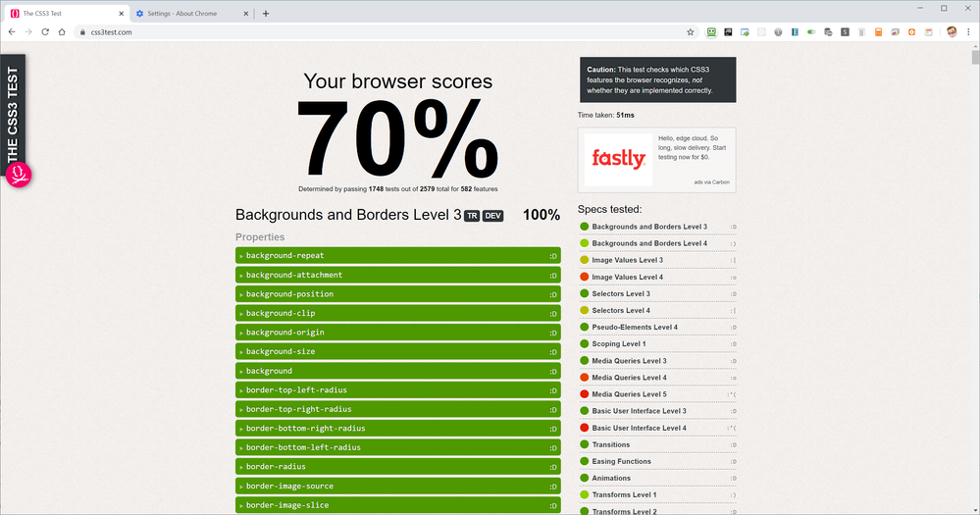Open the calendar extension icon
Image resolution: width=980 pixels, height=515 pixels.
(928, 31)
